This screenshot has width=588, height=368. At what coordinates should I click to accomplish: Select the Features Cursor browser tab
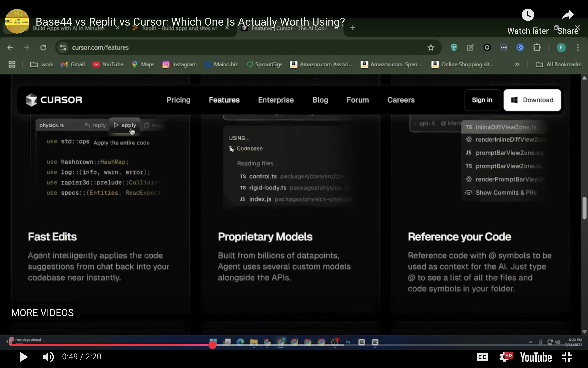[289, 28]
